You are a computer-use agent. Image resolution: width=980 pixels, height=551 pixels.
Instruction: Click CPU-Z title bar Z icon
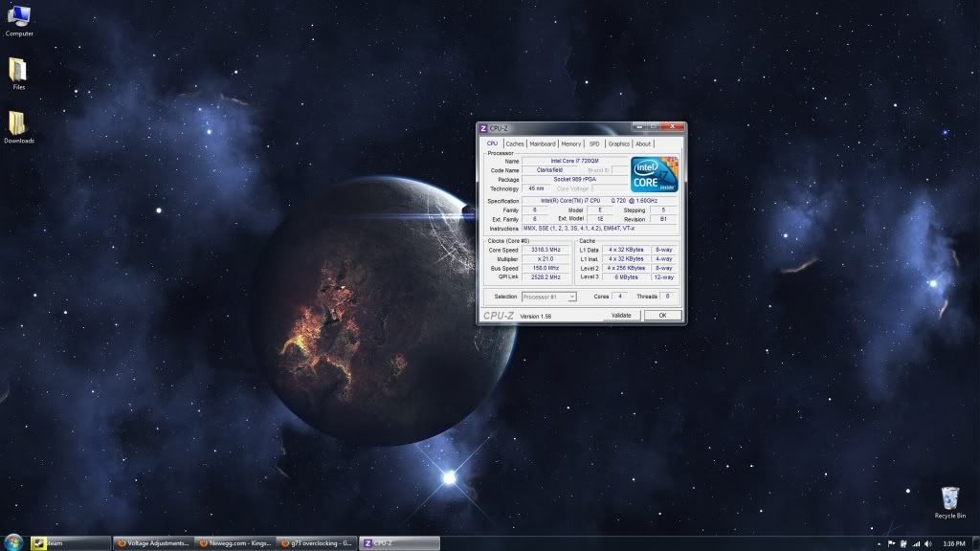[482, 128]
